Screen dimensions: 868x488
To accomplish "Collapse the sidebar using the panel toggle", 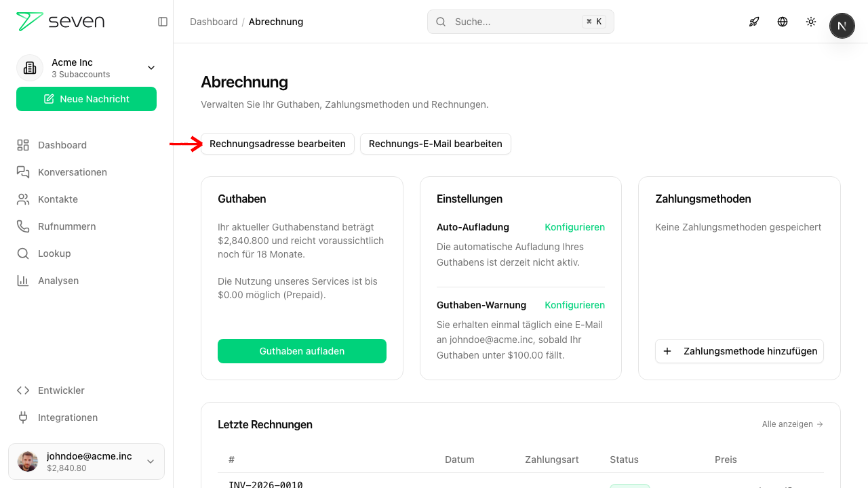I will (x=163, y=22).
